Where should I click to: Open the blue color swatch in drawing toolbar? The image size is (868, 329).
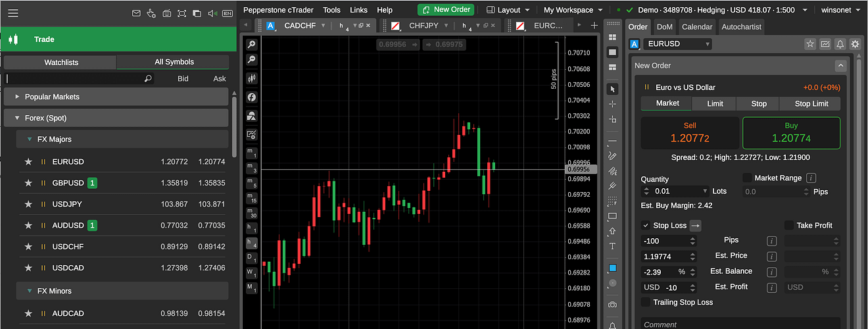click(613, 268)
